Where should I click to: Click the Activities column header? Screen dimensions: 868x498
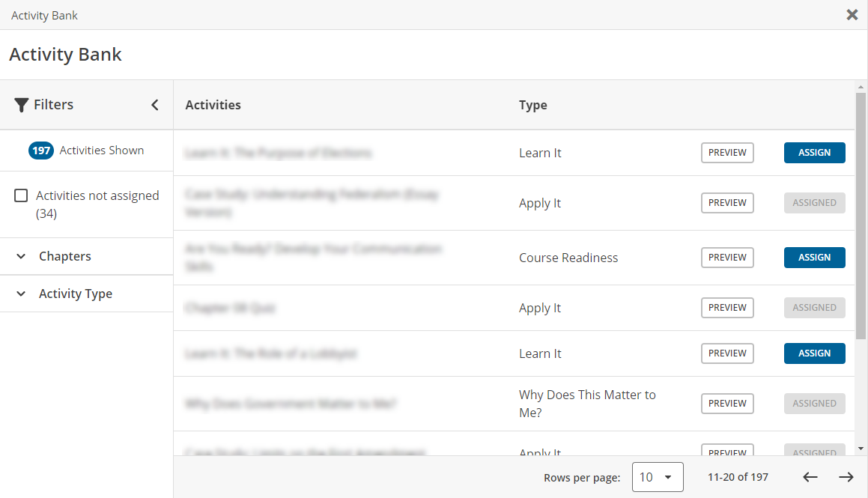[x=213, y=105]
